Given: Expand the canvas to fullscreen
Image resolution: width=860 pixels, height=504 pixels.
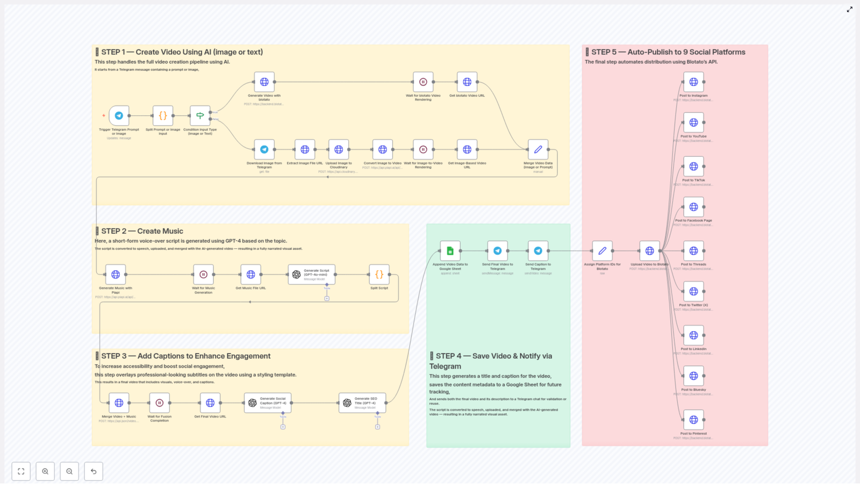Looking at the screenshot, I should click(849, 10).
